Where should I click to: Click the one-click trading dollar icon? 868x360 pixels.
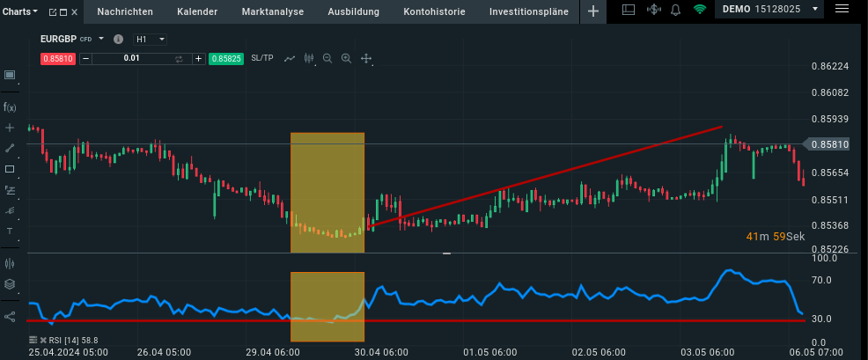654,10
